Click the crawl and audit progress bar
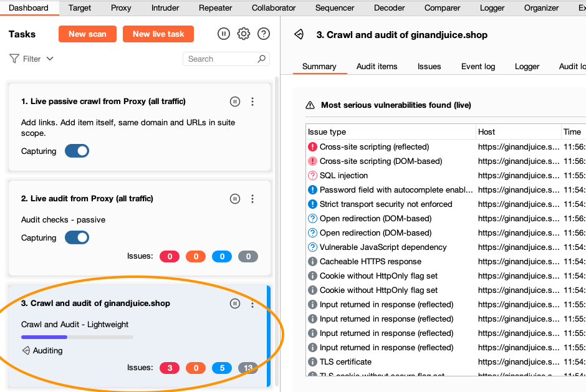Image resolution: width=586 pixels, height=392 pixels. 77,337
